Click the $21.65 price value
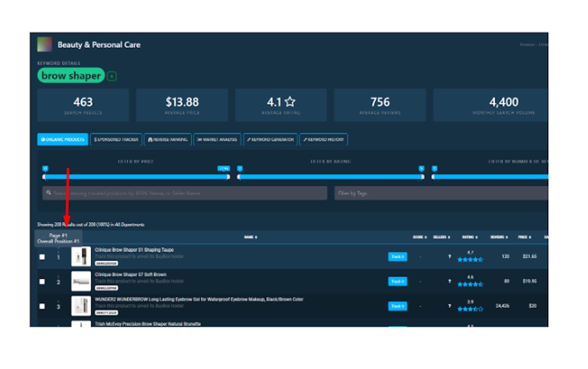The image size is (588, 369). [x=529, y=256]
